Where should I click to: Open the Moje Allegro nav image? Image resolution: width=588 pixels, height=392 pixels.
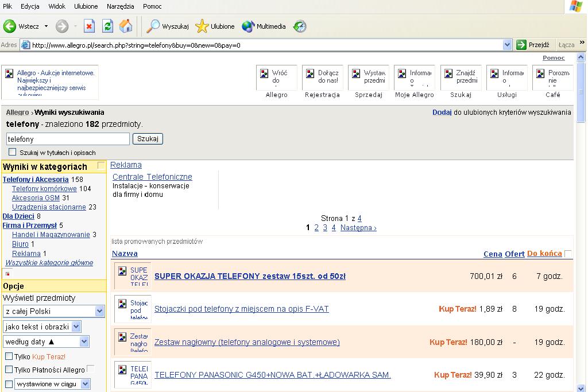[415, 77]
